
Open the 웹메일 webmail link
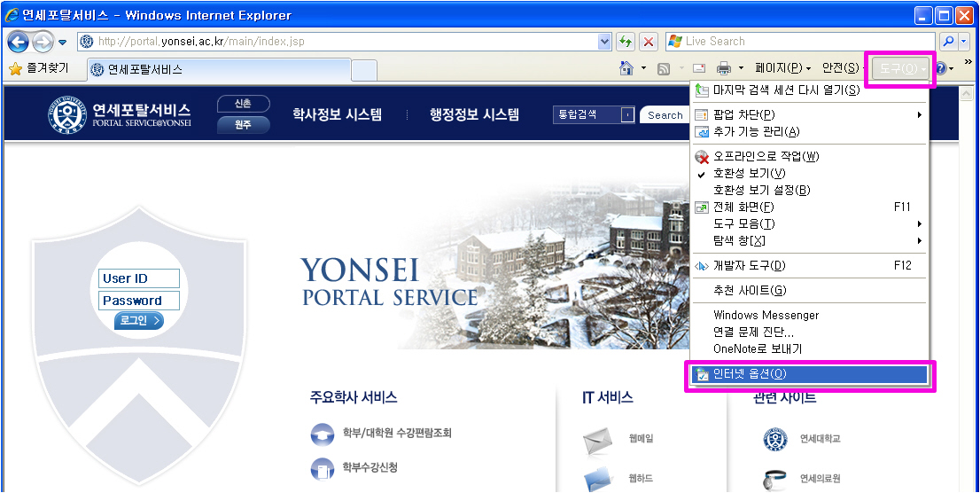click(x=641, y=439)
